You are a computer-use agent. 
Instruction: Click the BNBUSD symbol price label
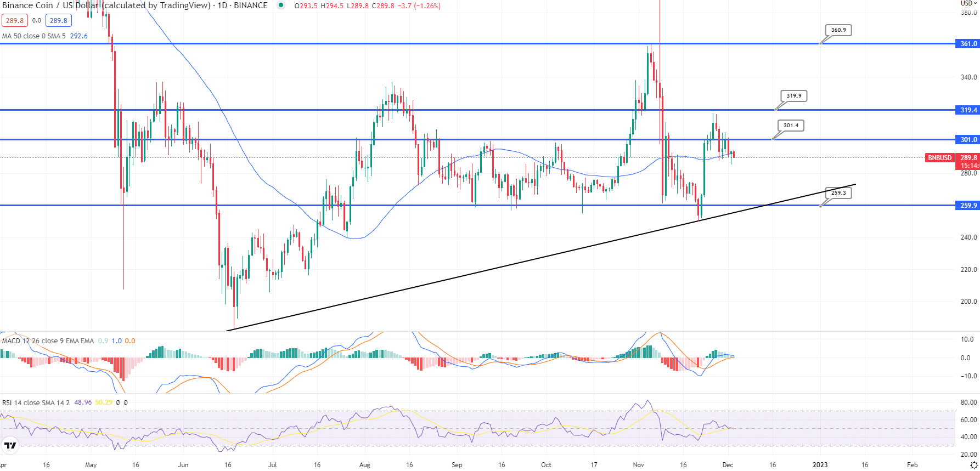940,158
